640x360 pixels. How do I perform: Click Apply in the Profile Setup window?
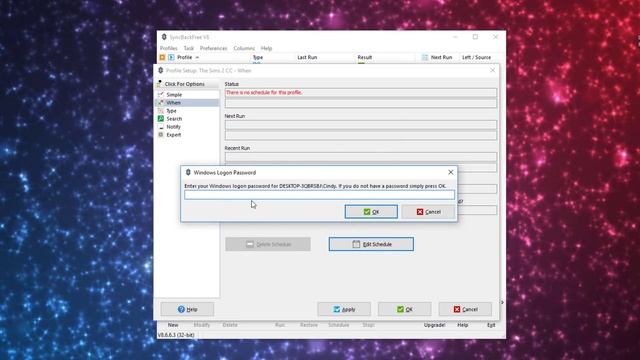pos(344,309)
